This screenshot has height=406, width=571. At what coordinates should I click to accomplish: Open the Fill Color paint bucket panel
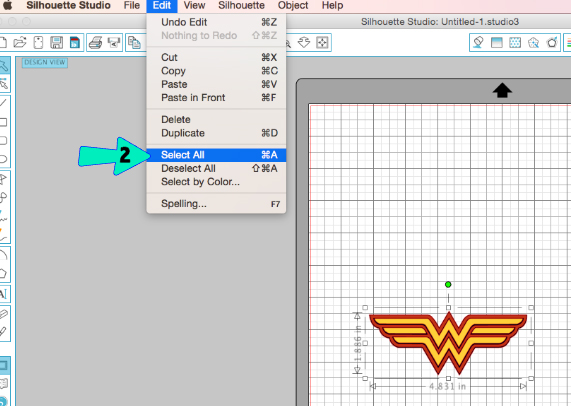coord(478,43)
